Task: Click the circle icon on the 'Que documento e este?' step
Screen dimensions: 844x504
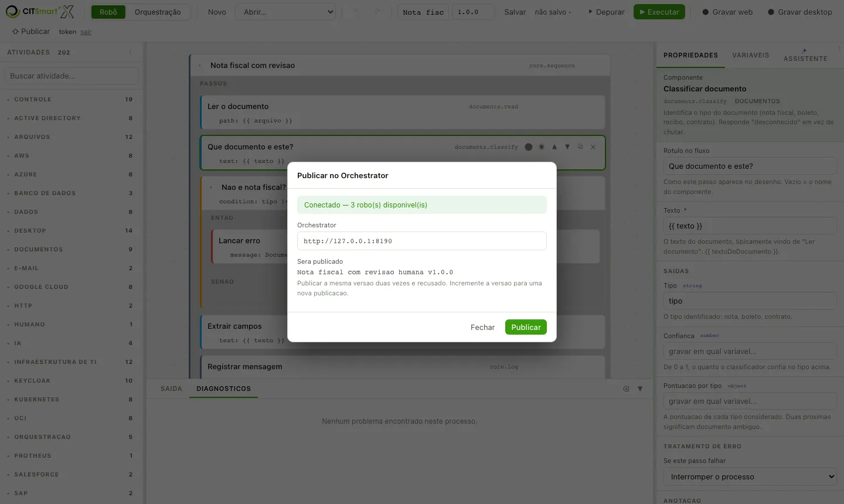Action: pyautogui.click(x=529, y=147)
